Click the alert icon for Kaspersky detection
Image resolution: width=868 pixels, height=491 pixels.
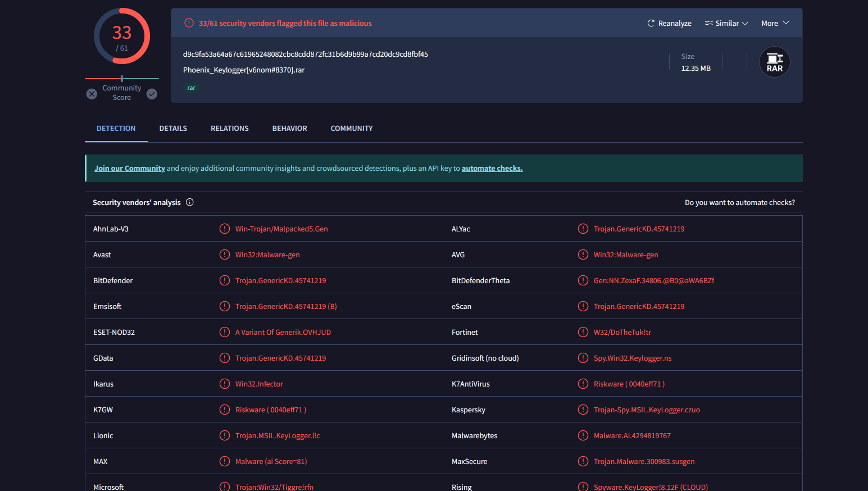(x=583, y=410)
